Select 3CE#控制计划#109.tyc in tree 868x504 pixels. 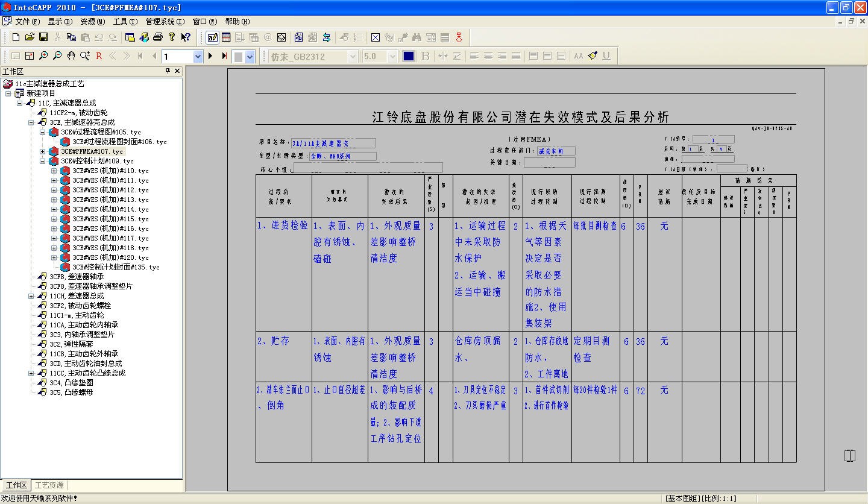[97, 161]
